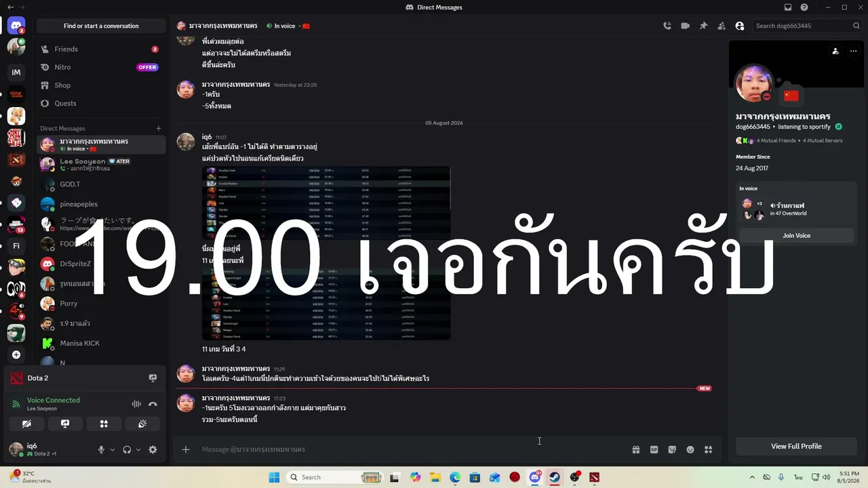Add friends to this DM
868x488 pixels.
(722, 26)
